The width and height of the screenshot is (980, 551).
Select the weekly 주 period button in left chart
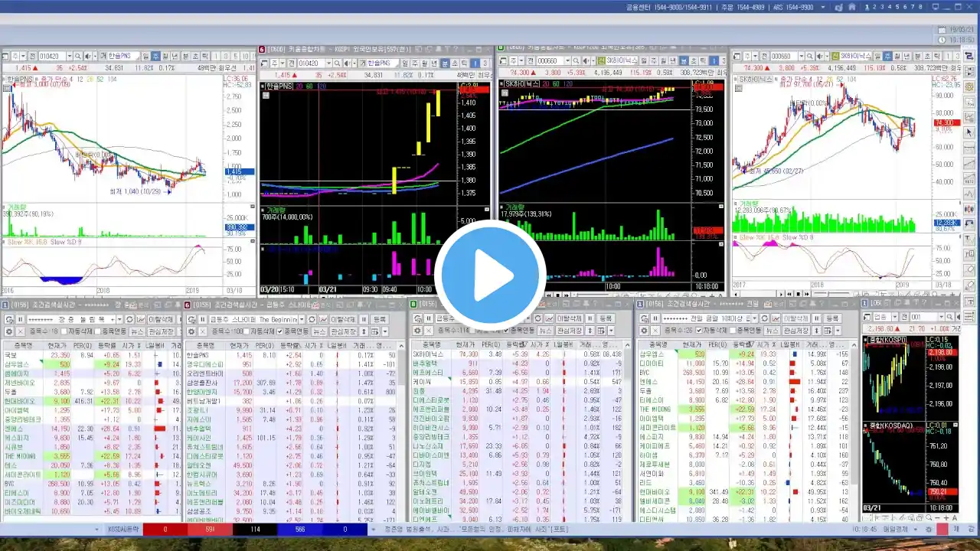click(x=156, y=56)
